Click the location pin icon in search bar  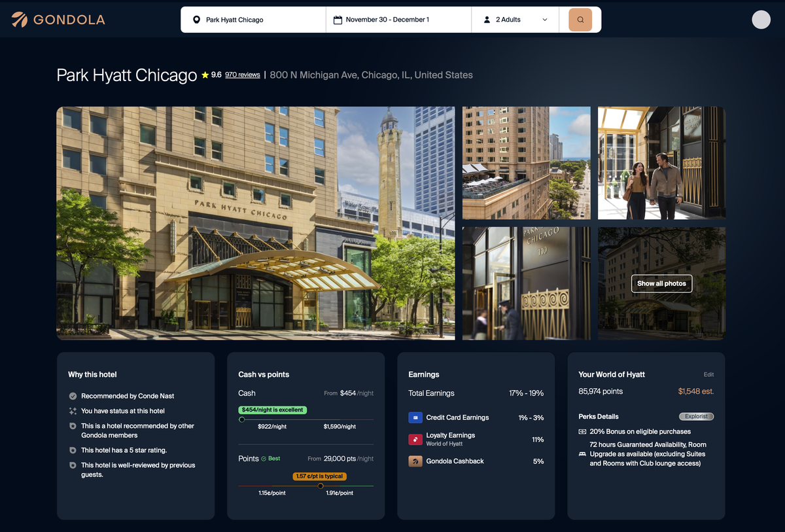pyautogui.click(x=196, y=20)
